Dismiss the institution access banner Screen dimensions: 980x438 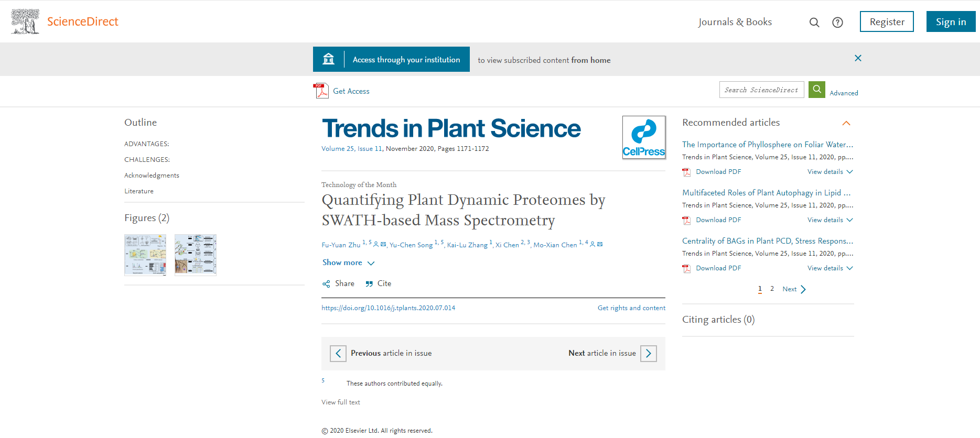point(858,58)
